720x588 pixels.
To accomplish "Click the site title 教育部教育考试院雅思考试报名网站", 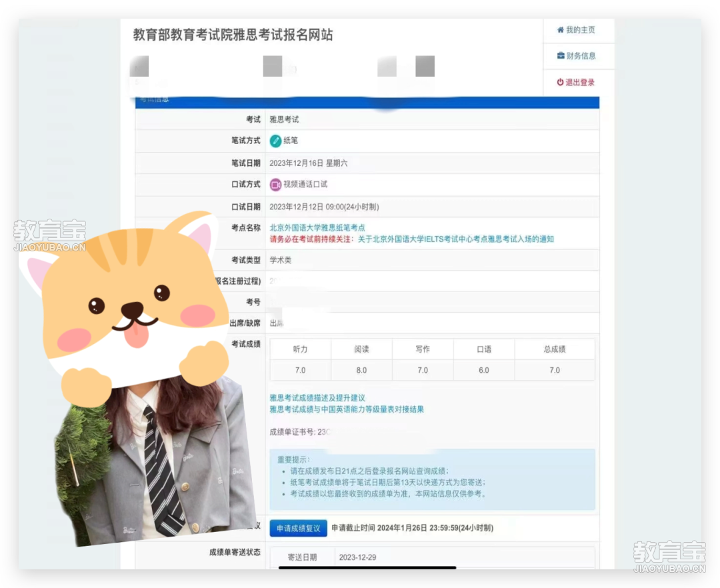I will (233, 35).
